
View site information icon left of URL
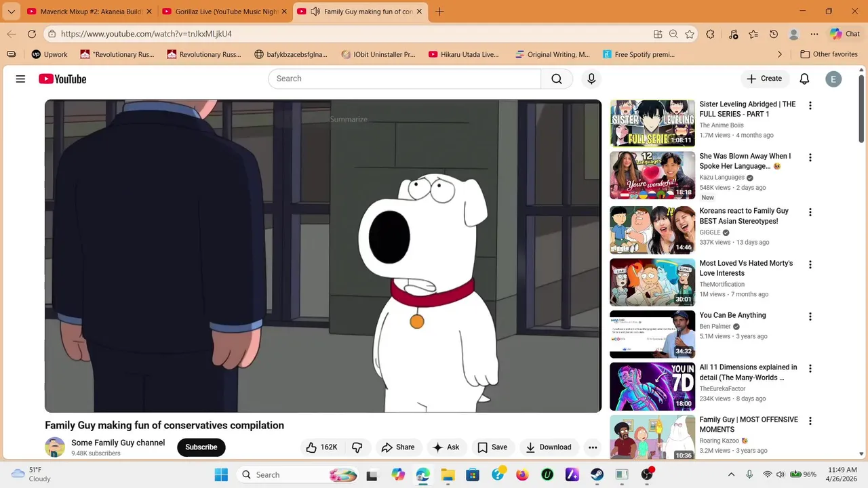pyautogui.click(x=52, y=34)
